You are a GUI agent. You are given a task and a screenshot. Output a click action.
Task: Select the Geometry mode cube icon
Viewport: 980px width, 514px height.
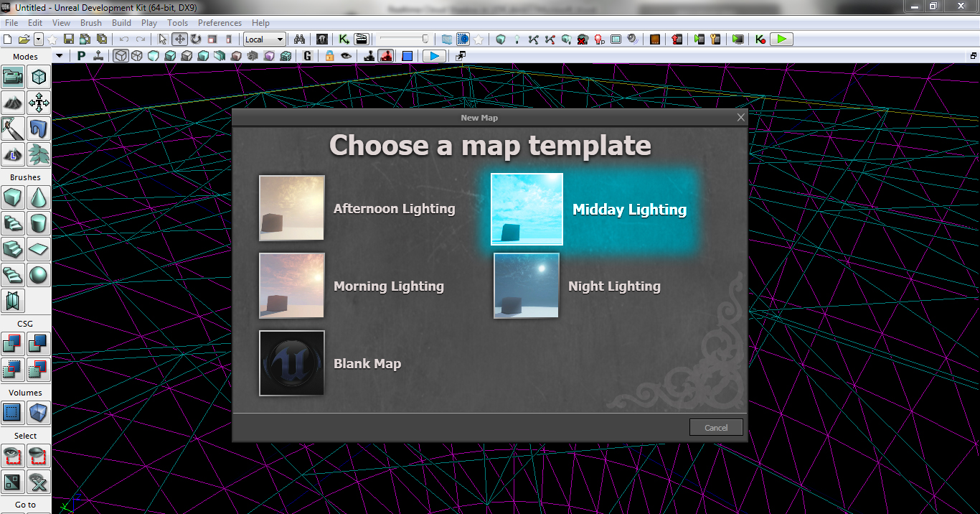point(39,77)
